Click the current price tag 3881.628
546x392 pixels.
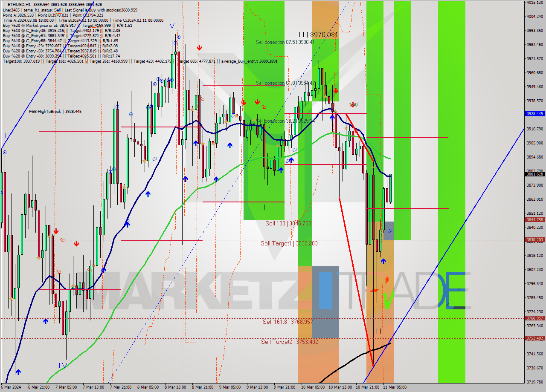point(535,174)
